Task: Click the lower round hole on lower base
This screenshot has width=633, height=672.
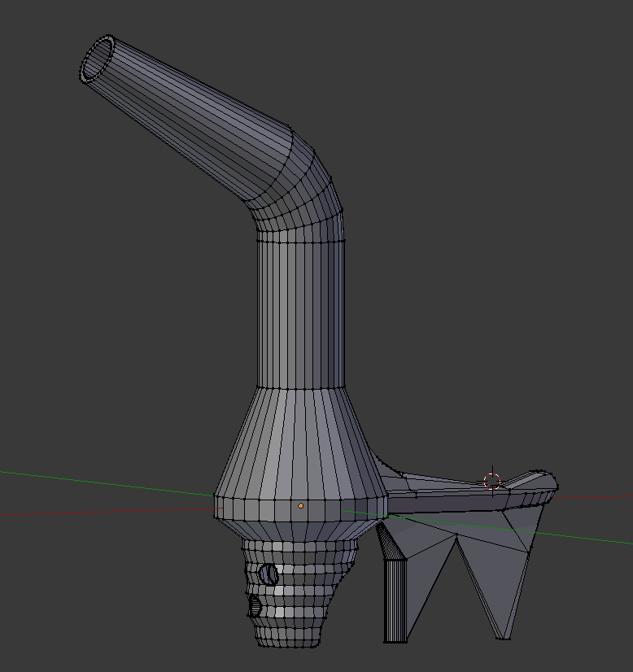Action: (x=255, y=606)
